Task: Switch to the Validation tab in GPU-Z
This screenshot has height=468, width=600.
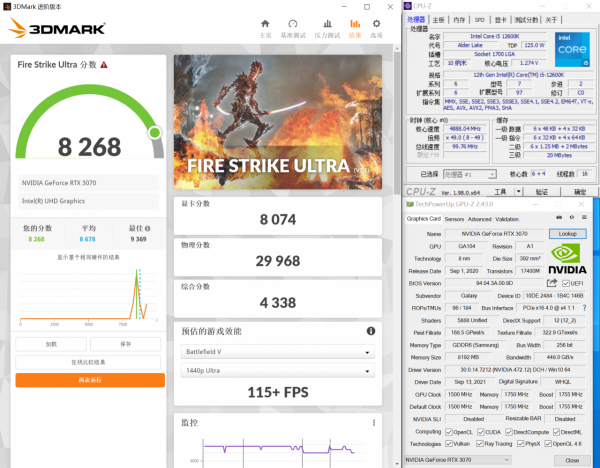Action: coord(507,219)
